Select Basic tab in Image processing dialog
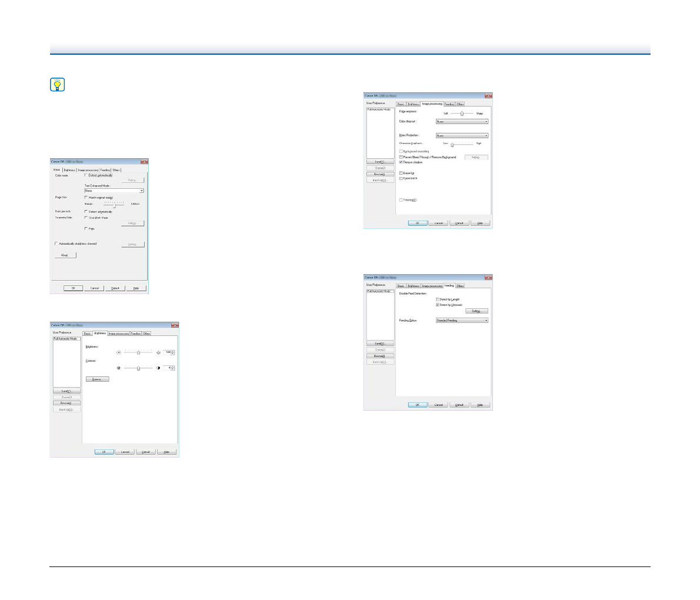Viewport: 700px width, 600px height. (x=401, y=104)
